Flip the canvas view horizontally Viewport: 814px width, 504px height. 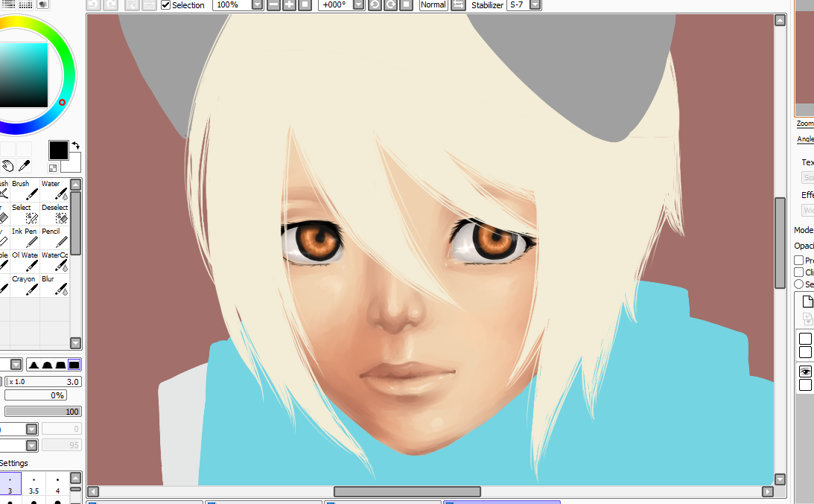click(459, 5)
